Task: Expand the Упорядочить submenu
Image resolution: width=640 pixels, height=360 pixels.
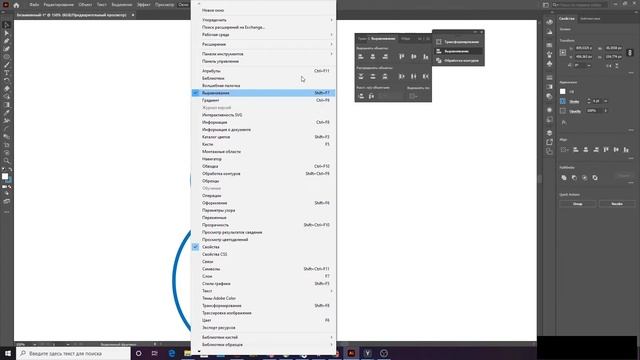Action: [x=263, y=20]
